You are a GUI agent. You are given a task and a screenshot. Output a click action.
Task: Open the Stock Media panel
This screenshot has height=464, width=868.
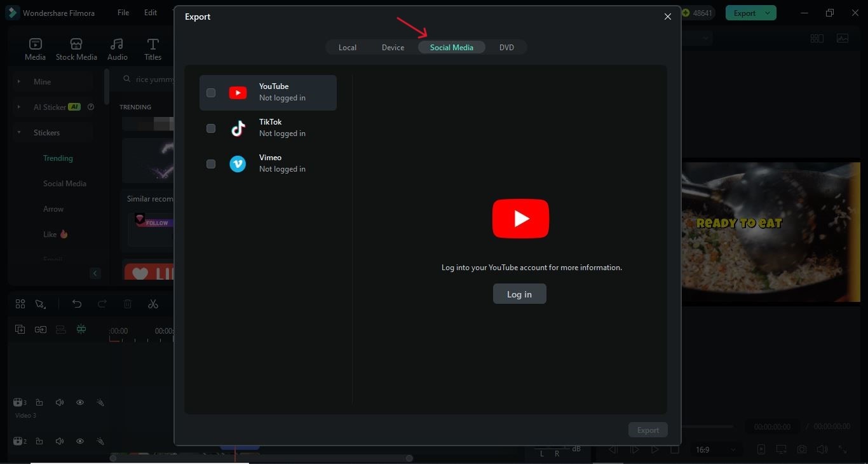[76, 49]
